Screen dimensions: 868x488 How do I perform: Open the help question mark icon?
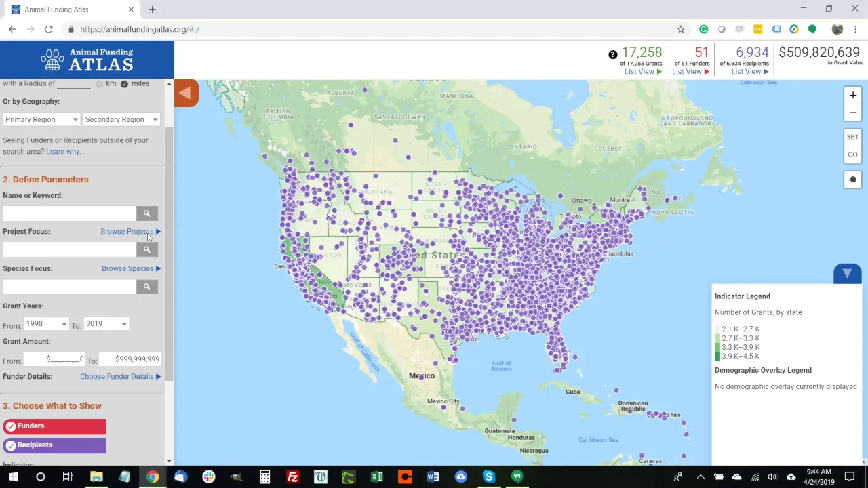point(613,54)
